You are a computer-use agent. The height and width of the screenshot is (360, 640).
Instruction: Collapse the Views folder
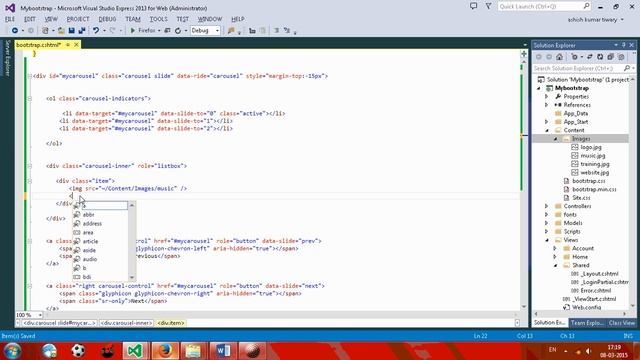(x=547, y=240)
